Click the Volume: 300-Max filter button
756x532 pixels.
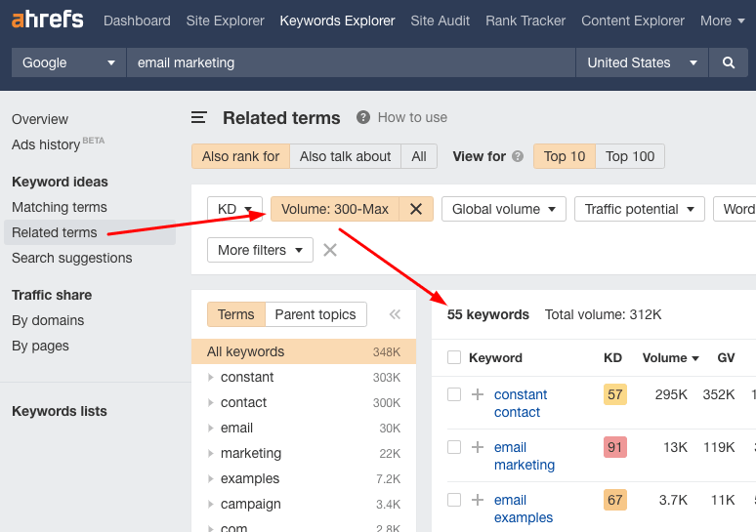pos(335,209)
